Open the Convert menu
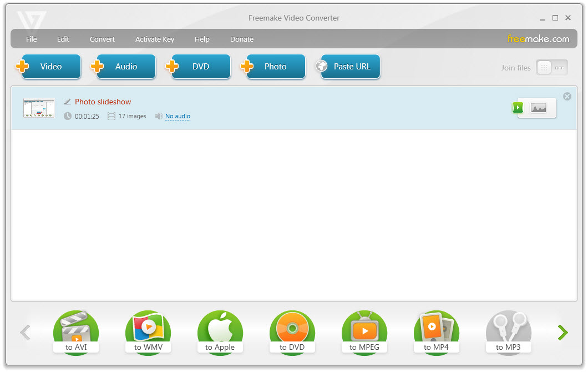The image size is (588, 372). (102, 39)
